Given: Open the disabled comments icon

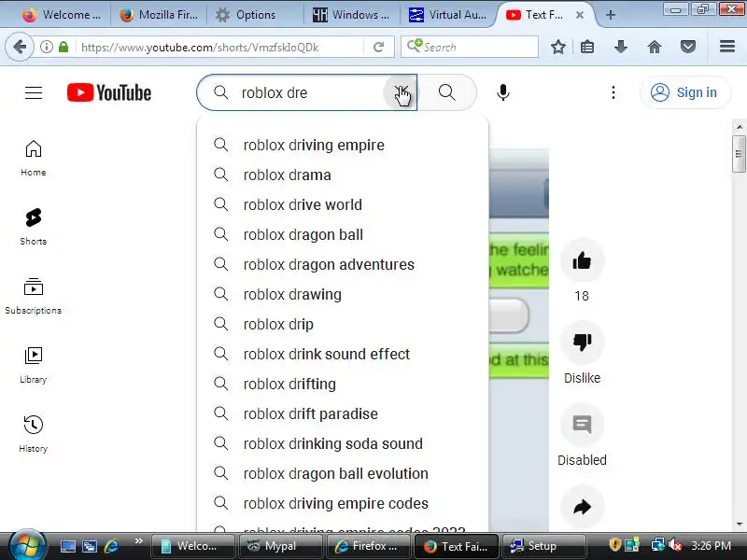Looking at the screenshot, I should click(582, 425).
